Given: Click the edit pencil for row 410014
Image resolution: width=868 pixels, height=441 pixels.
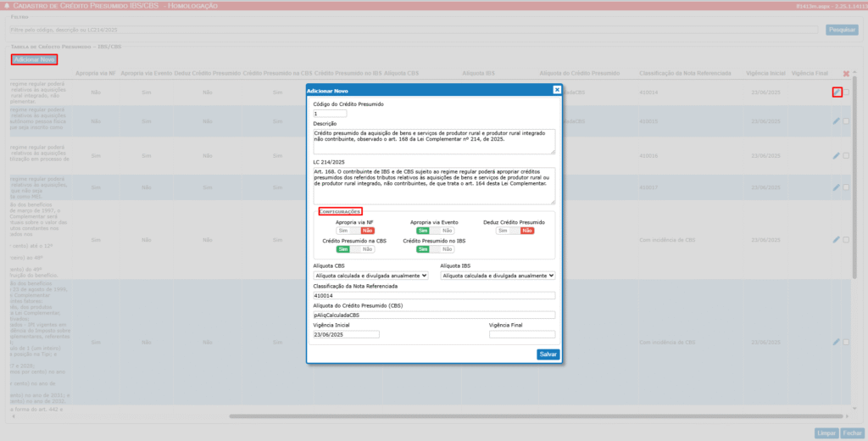Looking at the screenshot, I should tap(837, 92).
